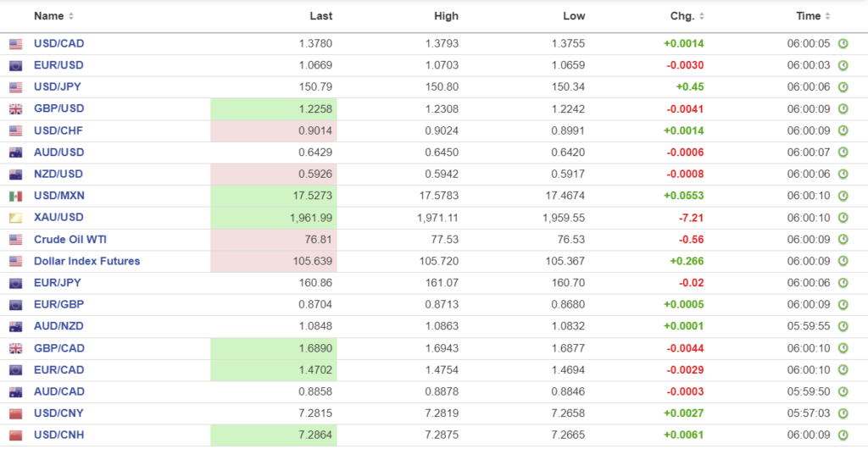The height and width of the screenshot is (449, 868).
Task: Click the High column header
Action: [446, 16]
